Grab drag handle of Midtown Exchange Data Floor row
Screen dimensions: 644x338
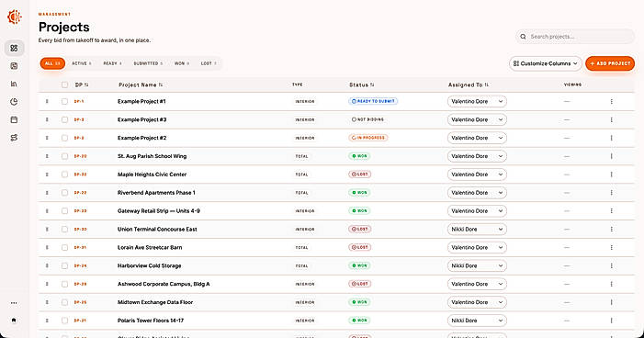[47, 302]
